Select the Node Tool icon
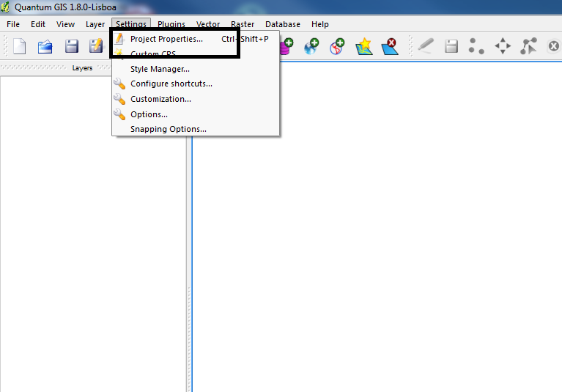This screenshot has width=562, height=392. (x=528, y=46)
